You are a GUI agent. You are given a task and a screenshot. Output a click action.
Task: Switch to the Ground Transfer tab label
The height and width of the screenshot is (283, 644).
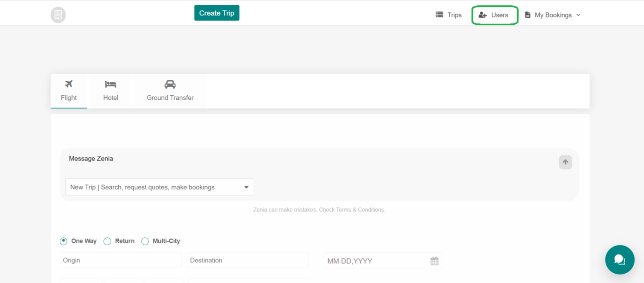[170, 98]
